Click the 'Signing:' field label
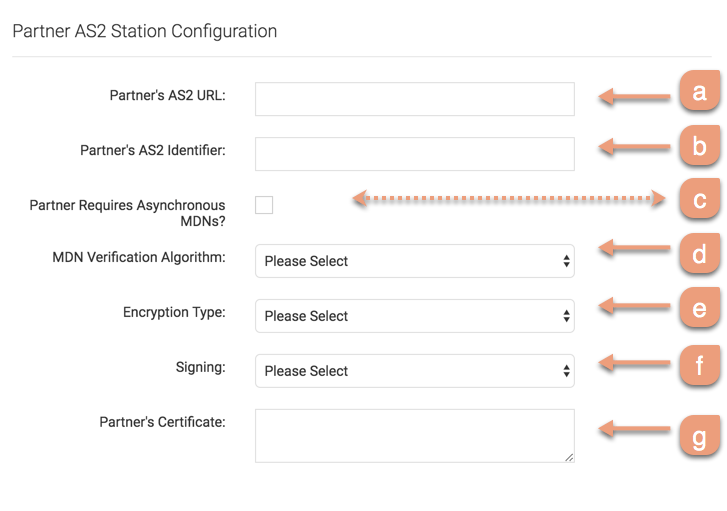The width and height of the screenshot is (727, 511). (200, 367)
